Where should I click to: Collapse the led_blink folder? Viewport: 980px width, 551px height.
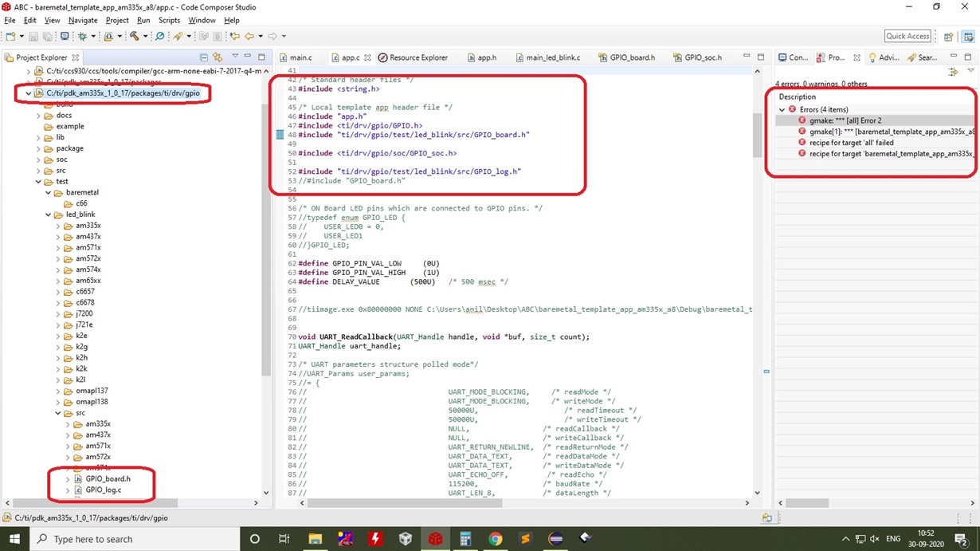click(x=48, y=214)
